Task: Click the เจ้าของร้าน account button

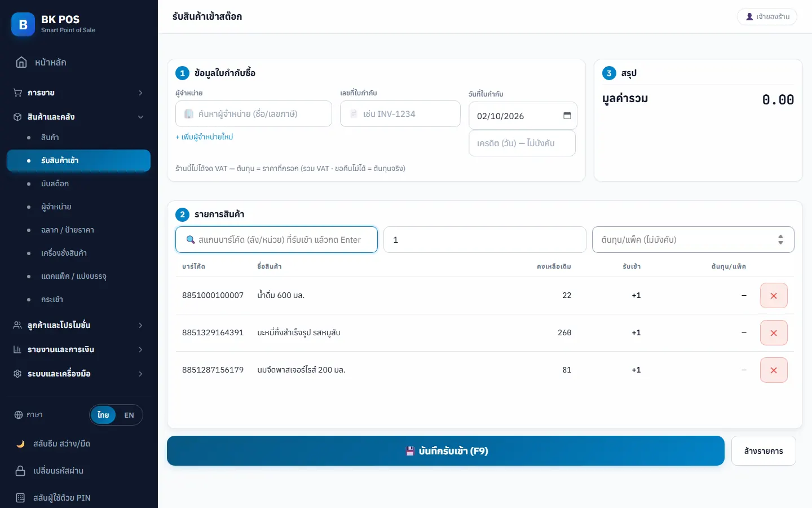Action: (x=767, y=17)
